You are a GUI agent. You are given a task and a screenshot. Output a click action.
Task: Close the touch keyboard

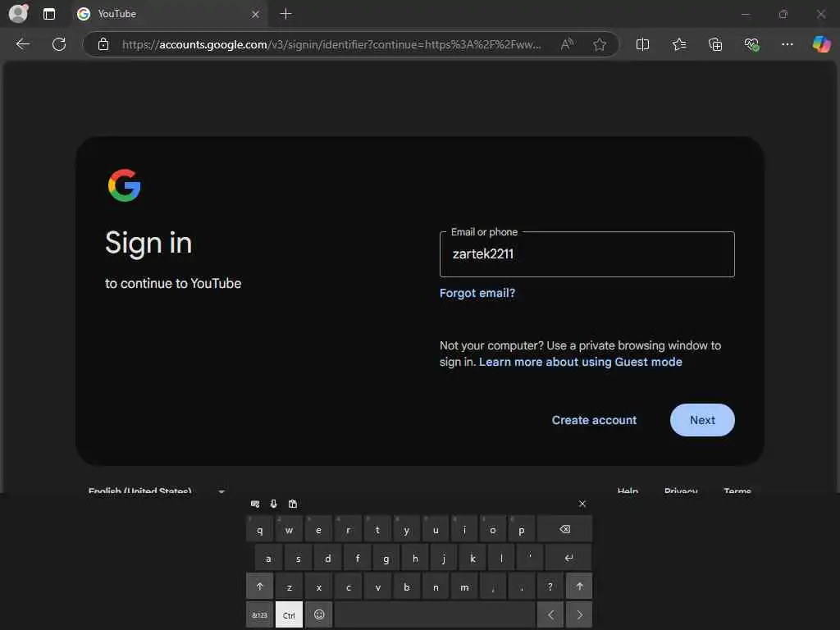pos(582,504)
